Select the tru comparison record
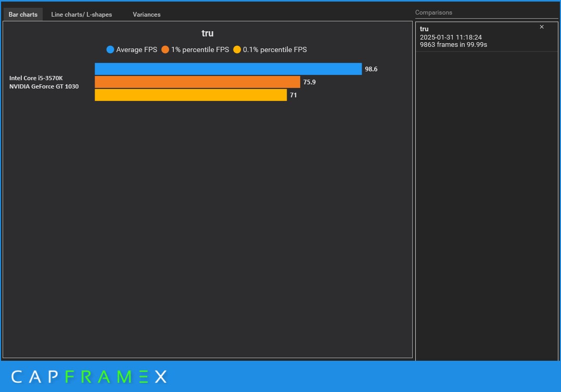The height and width of the screenshot is (392, 561). pyautogui.click(x=486, y=36)
